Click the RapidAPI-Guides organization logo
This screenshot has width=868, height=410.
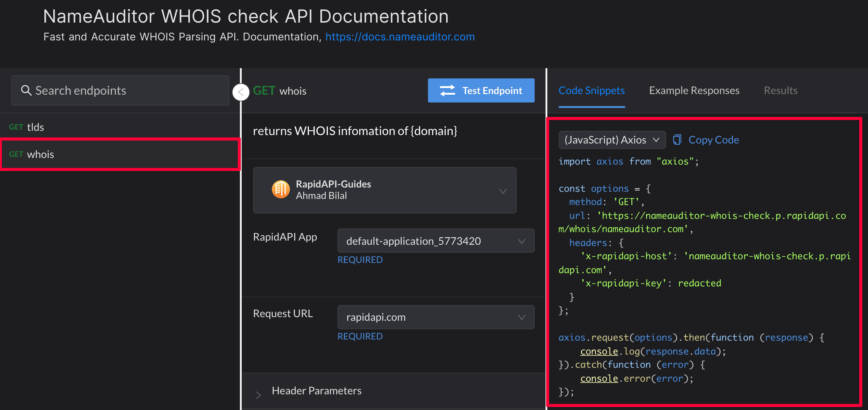pyautogui.click(x=281, y=190)
